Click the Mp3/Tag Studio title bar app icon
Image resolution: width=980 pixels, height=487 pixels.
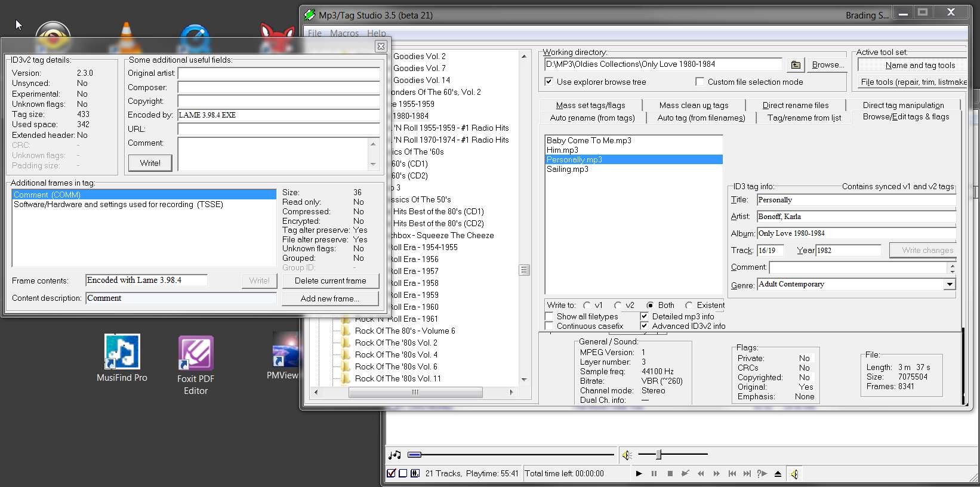coord(310,15)
